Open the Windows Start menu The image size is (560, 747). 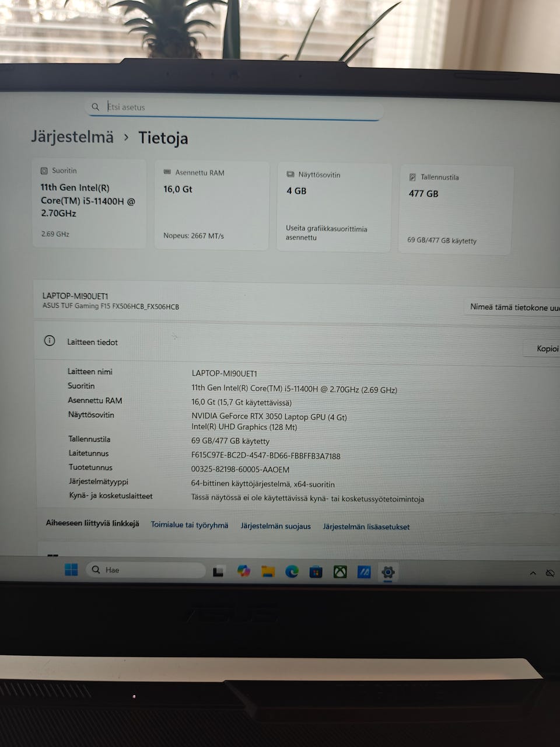[71, 570]
